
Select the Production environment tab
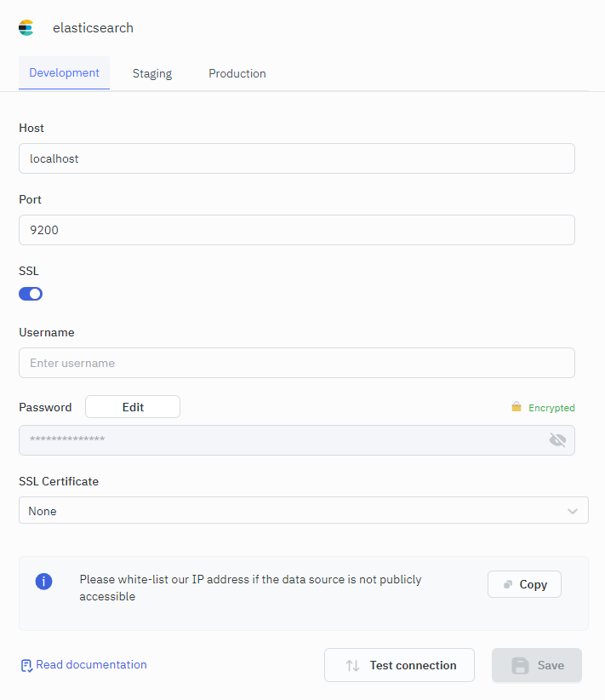(x=237, y=74)
